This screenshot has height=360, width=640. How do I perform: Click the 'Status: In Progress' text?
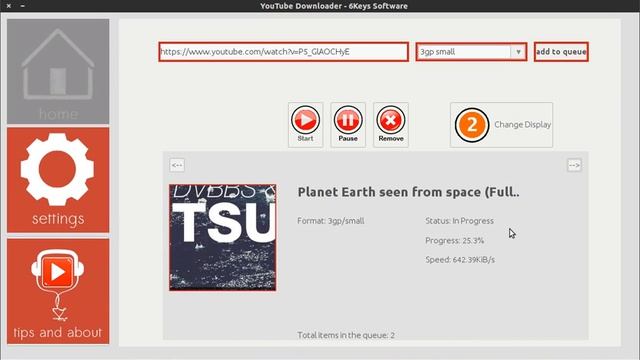click(459, 221)
